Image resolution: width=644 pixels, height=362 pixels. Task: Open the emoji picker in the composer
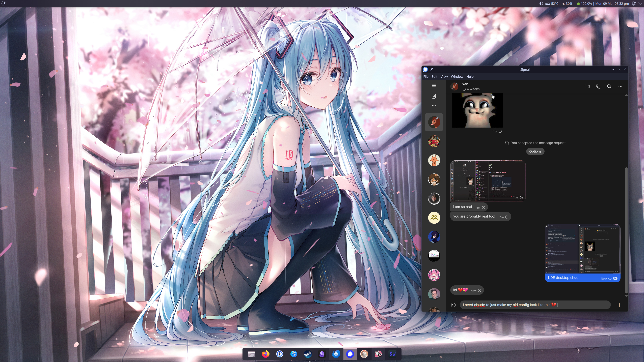[453, 305]
